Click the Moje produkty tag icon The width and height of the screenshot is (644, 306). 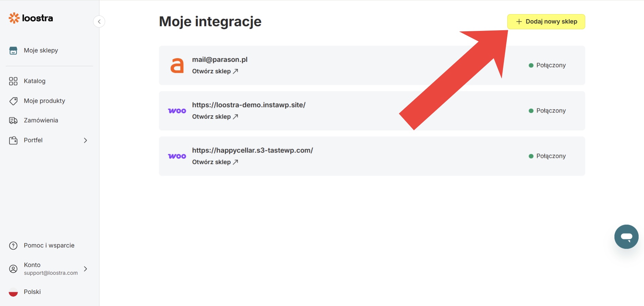13,101
